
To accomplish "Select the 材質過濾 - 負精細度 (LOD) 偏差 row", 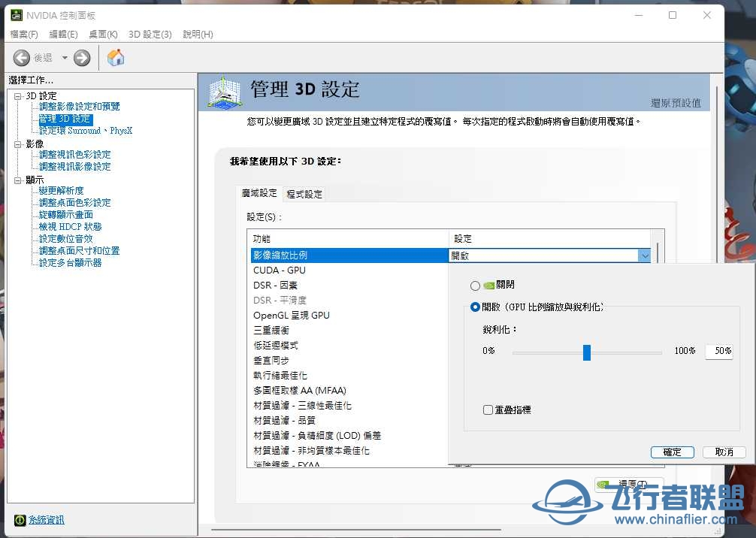I will pos(349,436).
